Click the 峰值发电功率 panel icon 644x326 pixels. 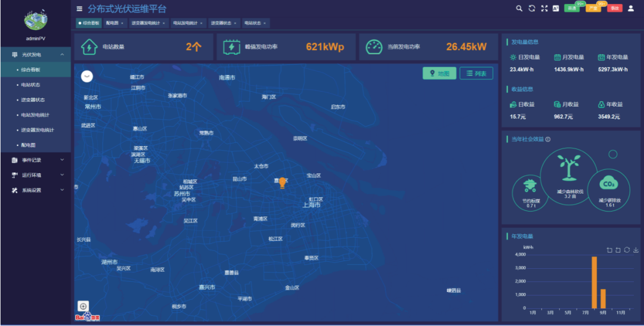click(x=231, y=47)
